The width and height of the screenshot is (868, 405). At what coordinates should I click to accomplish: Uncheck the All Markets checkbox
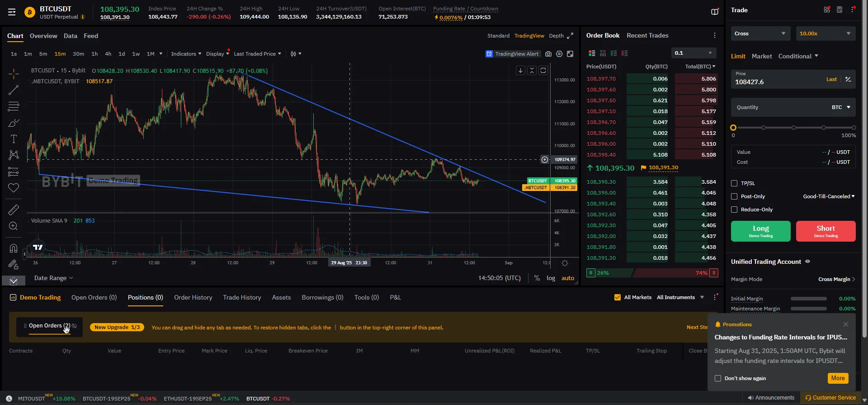618,297
